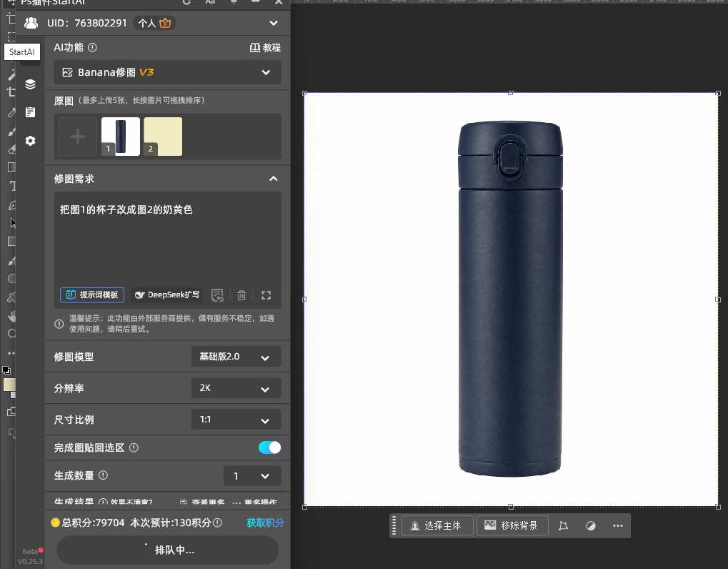Click the top-center transform handle on canvas
The width and height of the screenshot is (728, 569).
(511, 93)
